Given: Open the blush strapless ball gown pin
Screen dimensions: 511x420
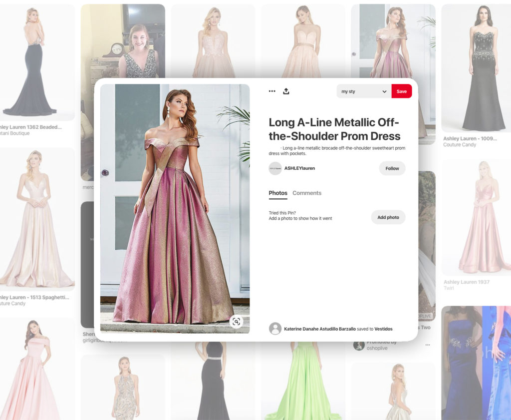Looking at the screenshot, I should click(303, 41).
